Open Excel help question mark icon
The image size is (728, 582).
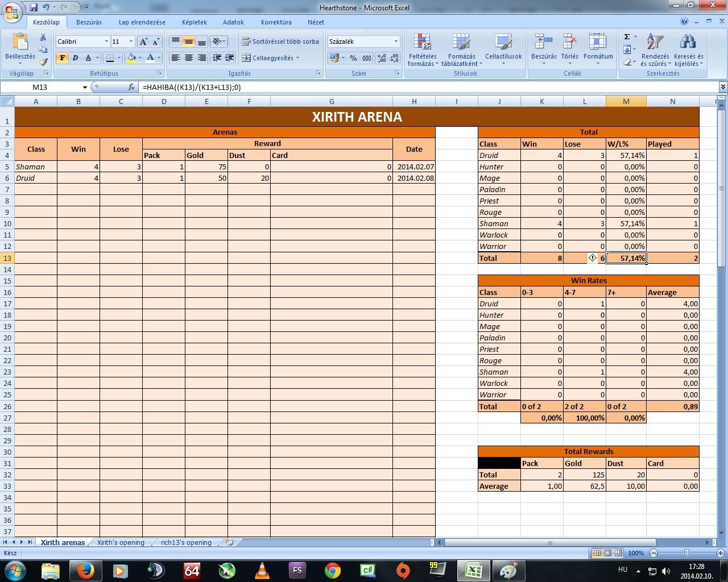click(684, 22)
